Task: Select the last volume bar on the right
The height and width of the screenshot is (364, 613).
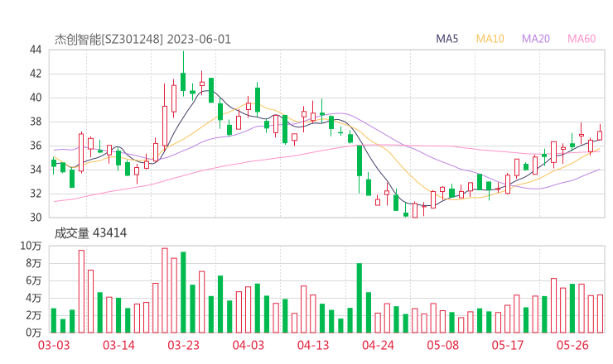Action: point(600,314)
